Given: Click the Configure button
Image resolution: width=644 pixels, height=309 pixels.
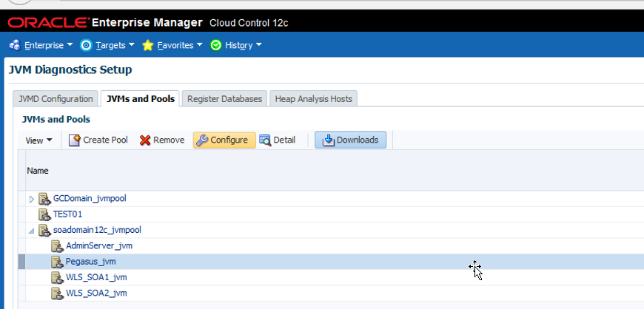Looking at the screenshot, I should pos(224,140).
